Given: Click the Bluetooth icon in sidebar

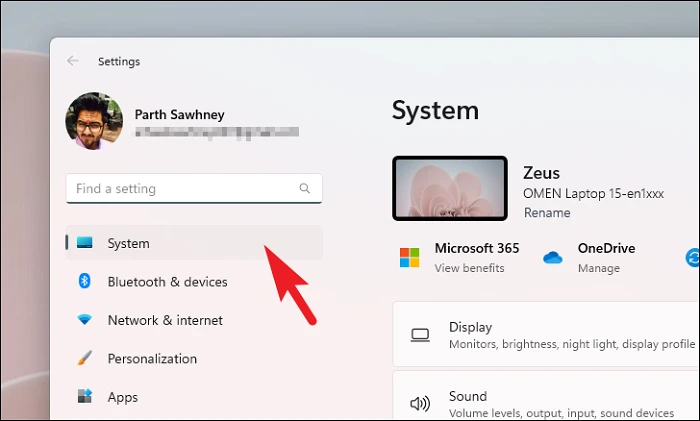Looking at the screenshot, I should [84, 281].
